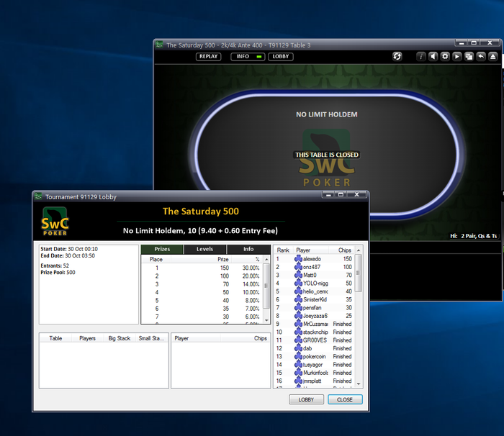Viewport: 504px width, 436px height.
Task: Click the LOBBY button at bottom of tournament lobby
Action: (x=306, y=399)
